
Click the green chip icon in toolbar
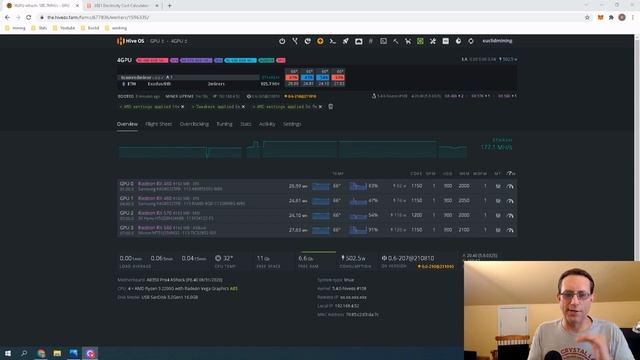tap(420, 41)
